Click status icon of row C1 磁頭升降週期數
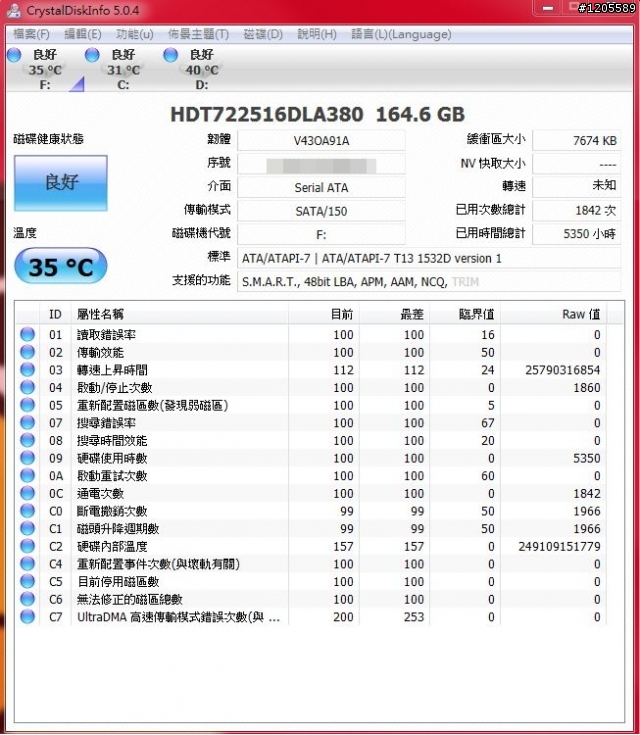The image size is (640, 735). [28, 528]
